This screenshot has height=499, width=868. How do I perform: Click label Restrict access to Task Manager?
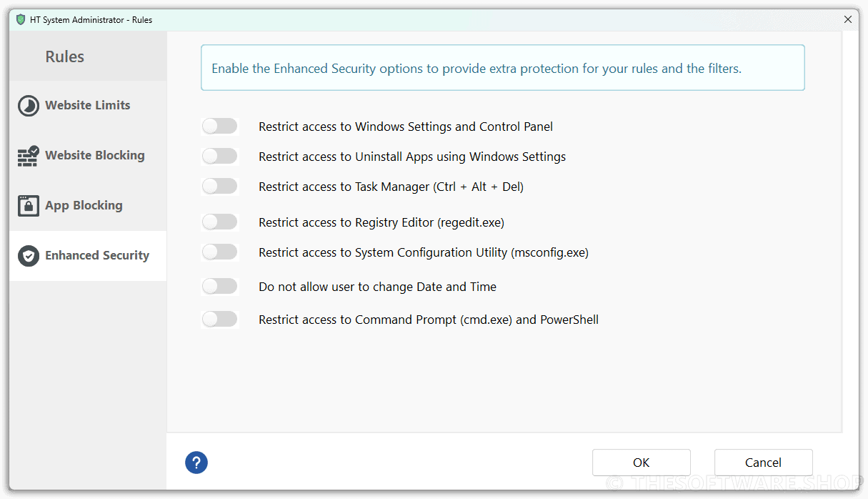click(391, 187)
